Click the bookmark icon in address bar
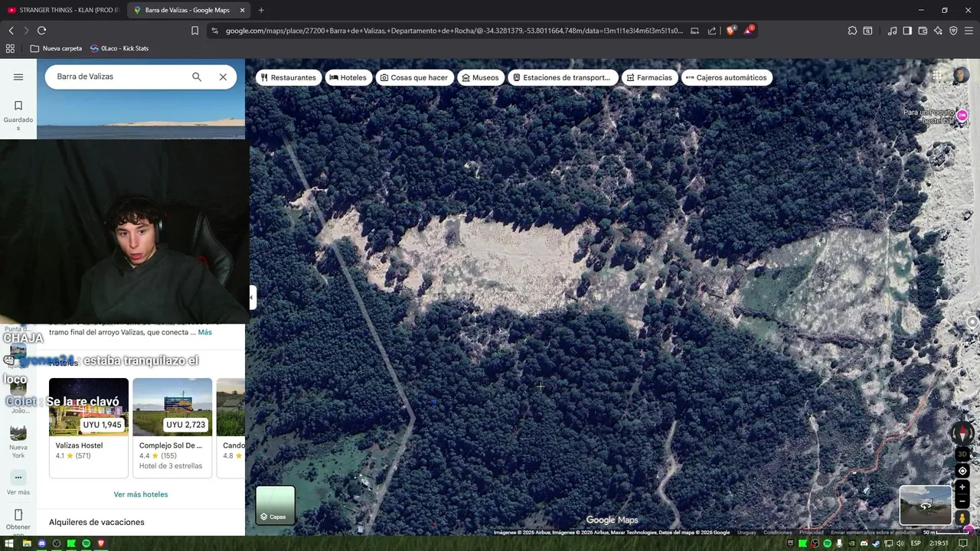The height and width of the screenshot is (551, 980). (x=194, y=31)
